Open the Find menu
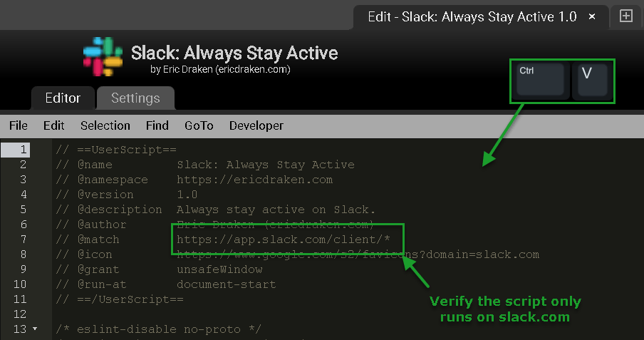 click(157, 125)
